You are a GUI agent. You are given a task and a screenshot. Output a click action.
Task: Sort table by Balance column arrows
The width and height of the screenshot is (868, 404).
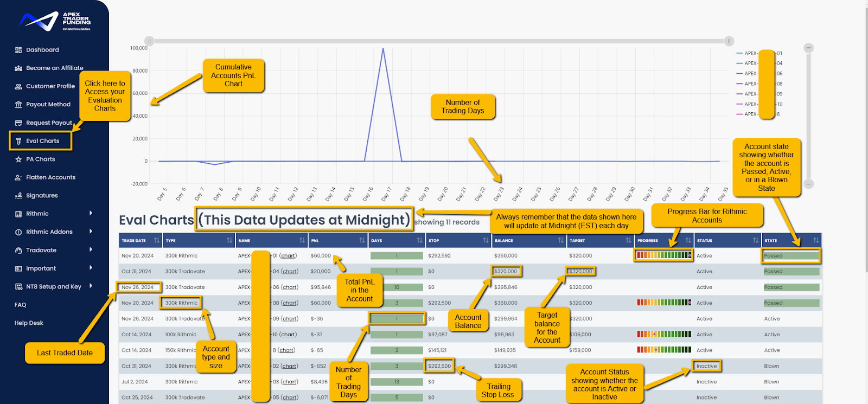(x=560, y=240)
